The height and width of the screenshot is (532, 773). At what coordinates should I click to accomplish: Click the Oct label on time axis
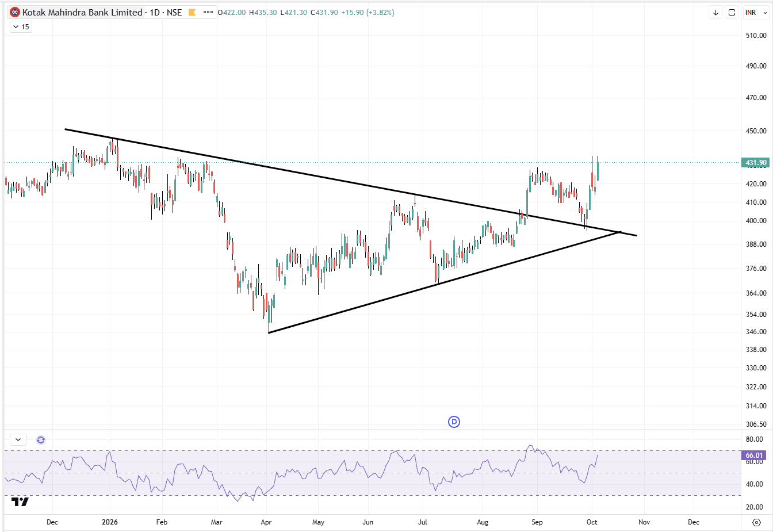point(592,522)
